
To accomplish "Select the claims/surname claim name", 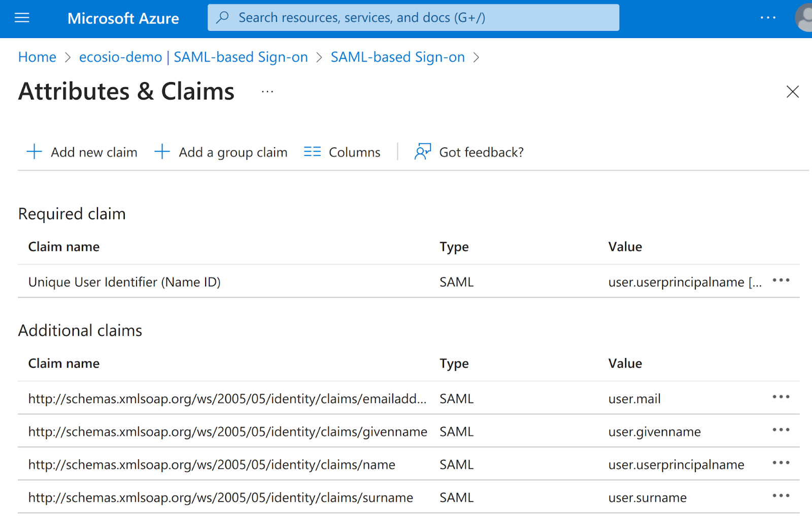I will tap(221, 498).
